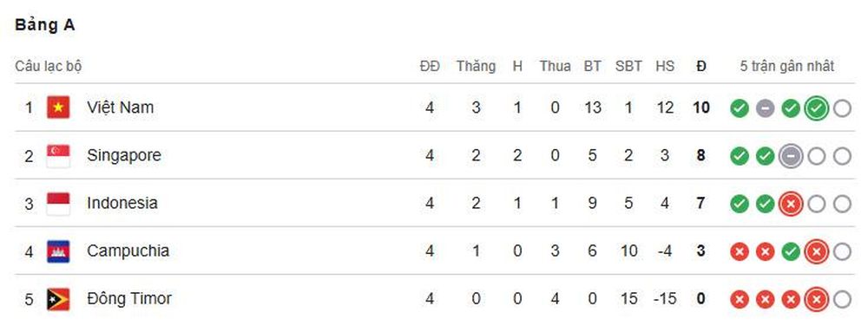Select Singapore's highlighted draw result icon
This screenshot has width=868, height=332.
[791, 157]
